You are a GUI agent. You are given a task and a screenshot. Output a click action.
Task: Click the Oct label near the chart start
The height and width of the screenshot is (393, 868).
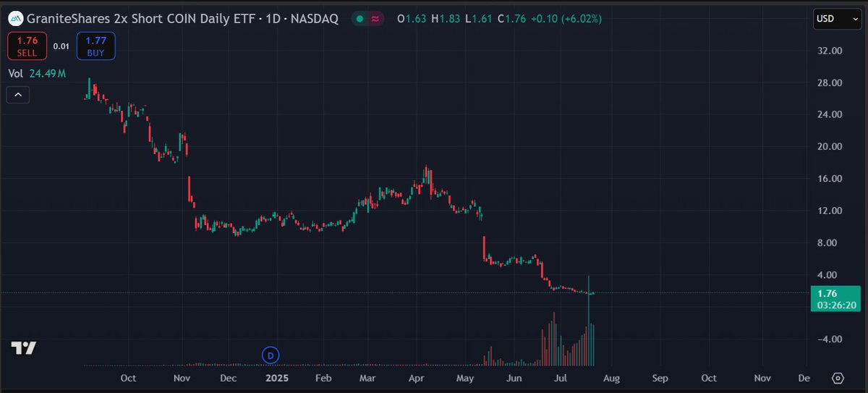click(128, 378)
